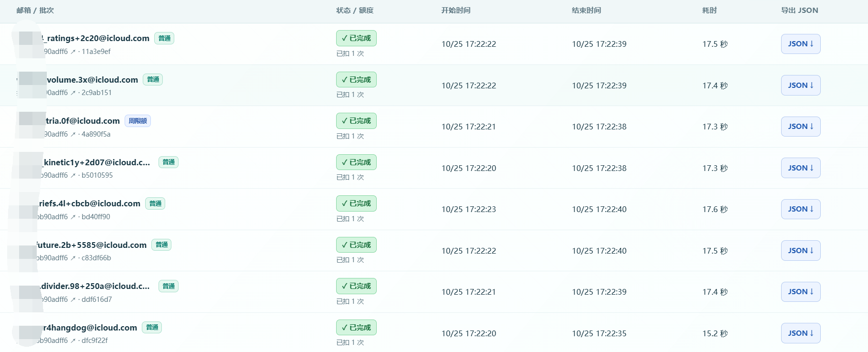Click the 周限额 tag on tria.0f row
The image size is (868, 352).
138,121
